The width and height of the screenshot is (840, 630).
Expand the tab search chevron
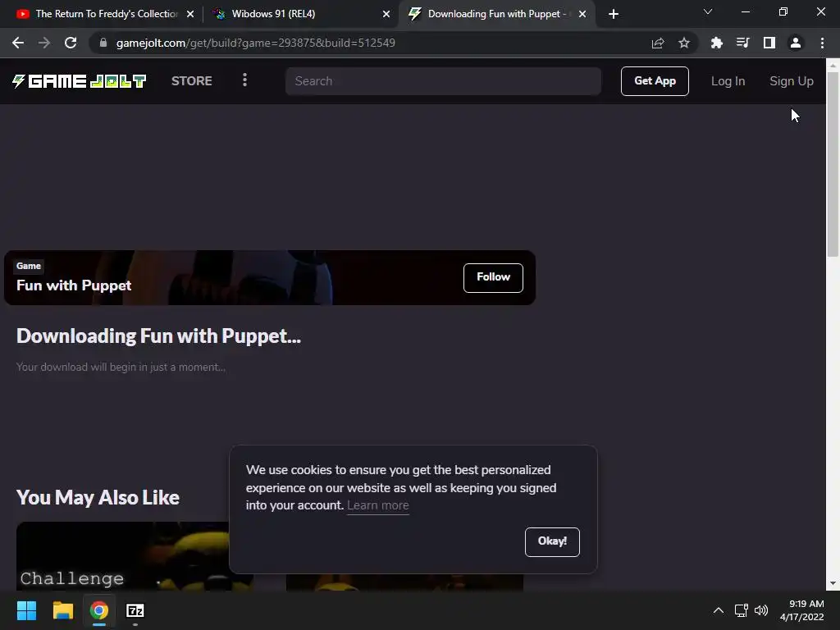(708, 11)
